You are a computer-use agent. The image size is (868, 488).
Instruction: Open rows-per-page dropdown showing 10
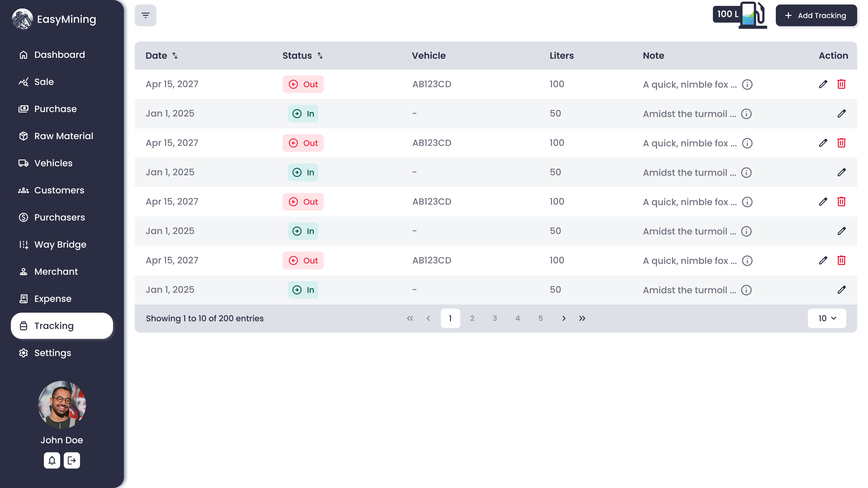pos(826,318)
